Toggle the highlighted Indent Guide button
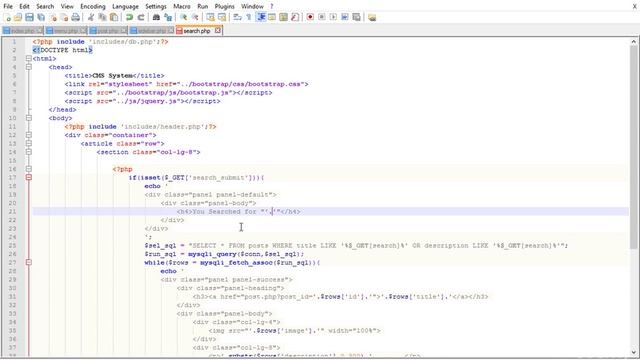 click(x=260, y=17)
